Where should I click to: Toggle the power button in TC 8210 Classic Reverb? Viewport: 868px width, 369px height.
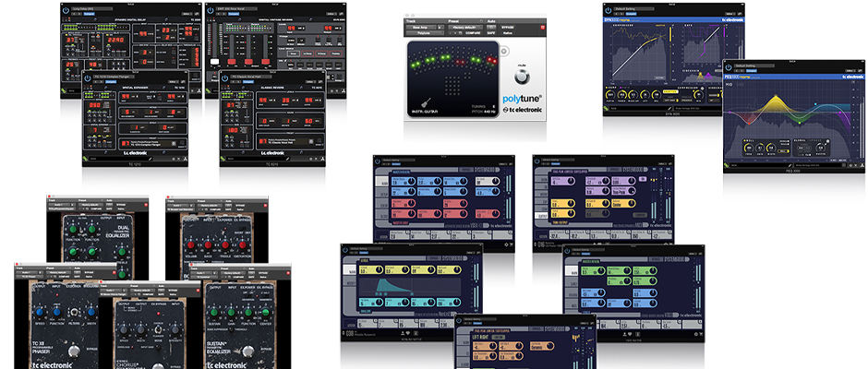point(225,77)
